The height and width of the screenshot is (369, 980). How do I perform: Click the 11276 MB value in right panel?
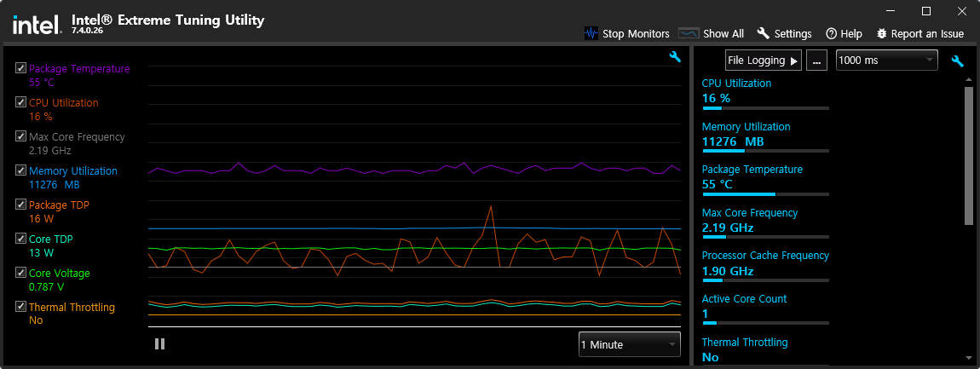point(733,141)
